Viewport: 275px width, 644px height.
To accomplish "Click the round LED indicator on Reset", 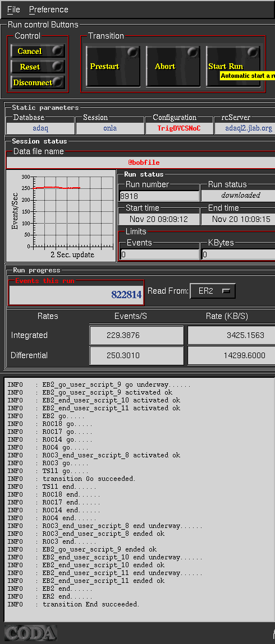I will [x=58, y=66].
